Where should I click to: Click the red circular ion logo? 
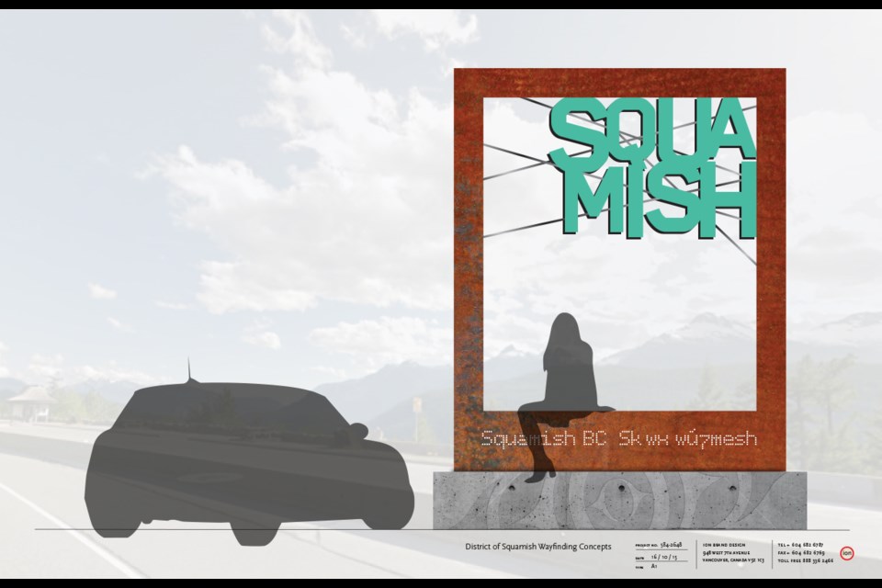(846, 553)
